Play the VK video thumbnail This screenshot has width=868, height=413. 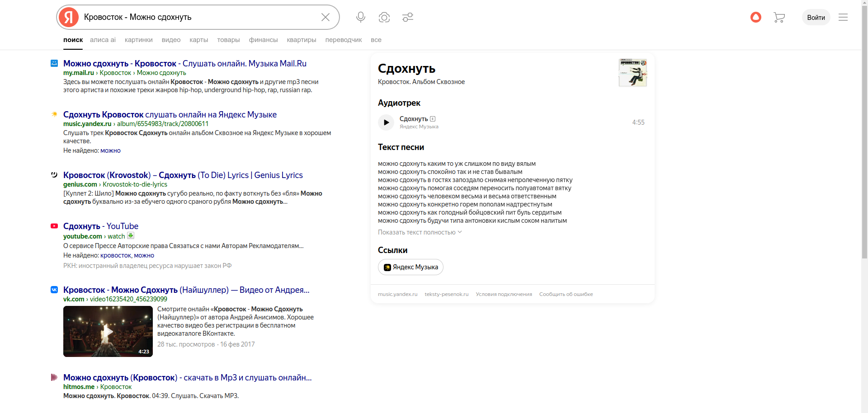[108, 331]
